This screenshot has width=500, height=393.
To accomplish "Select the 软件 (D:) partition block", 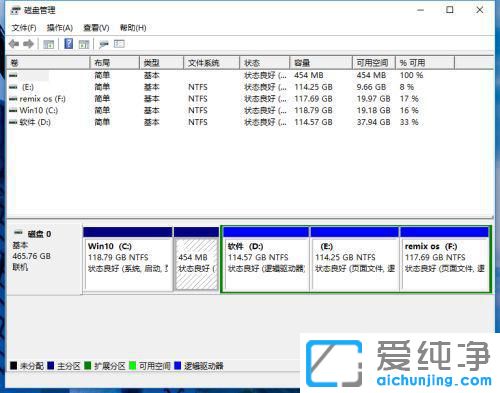I will (266, 259).
